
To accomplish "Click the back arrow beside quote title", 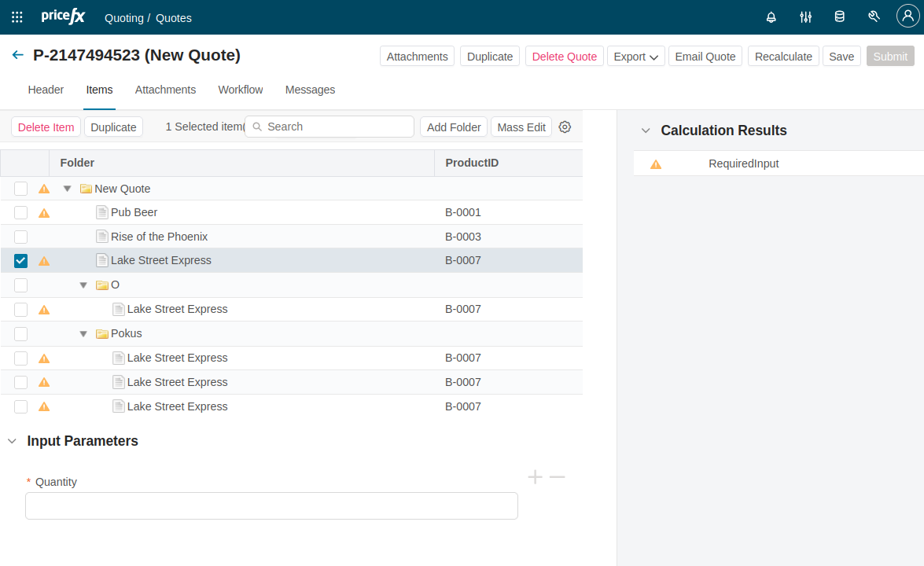I will 17,55.
